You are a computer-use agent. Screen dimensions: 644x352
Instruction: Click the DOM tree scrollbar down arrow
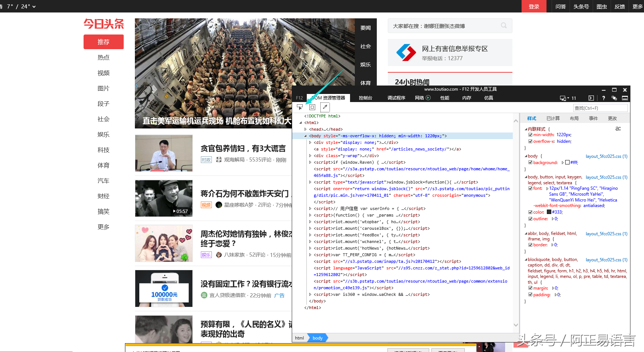pyautogui.click(x=516, y=325)
